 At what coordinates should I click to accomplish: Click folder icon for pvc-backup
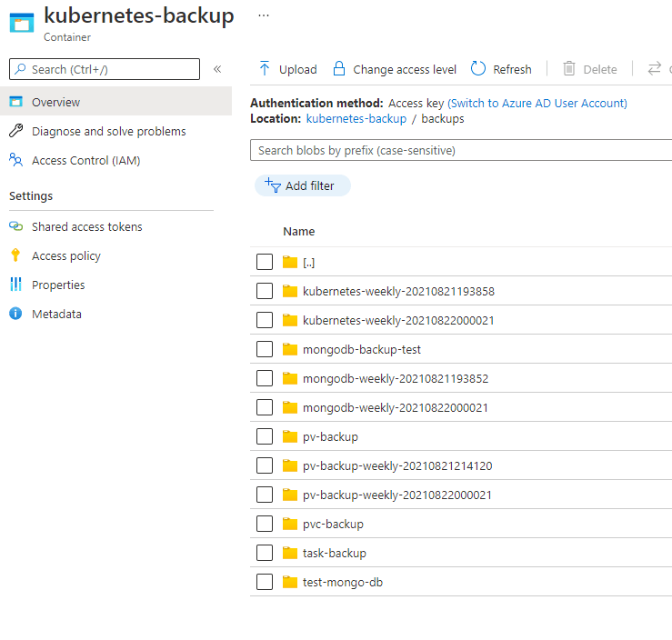pyautogui.click(x=290, y=524)
